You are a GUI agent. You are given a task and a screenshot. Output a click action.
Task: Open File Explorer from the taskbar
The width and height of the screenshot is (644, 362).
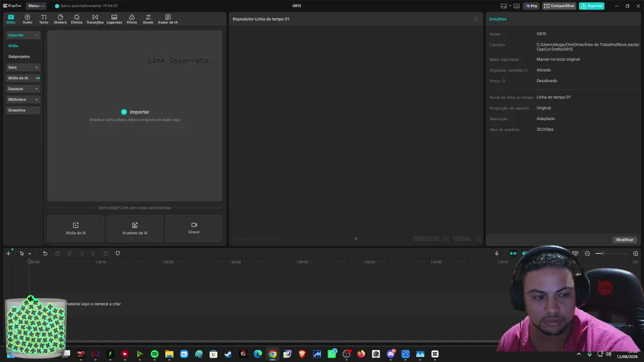169,354
